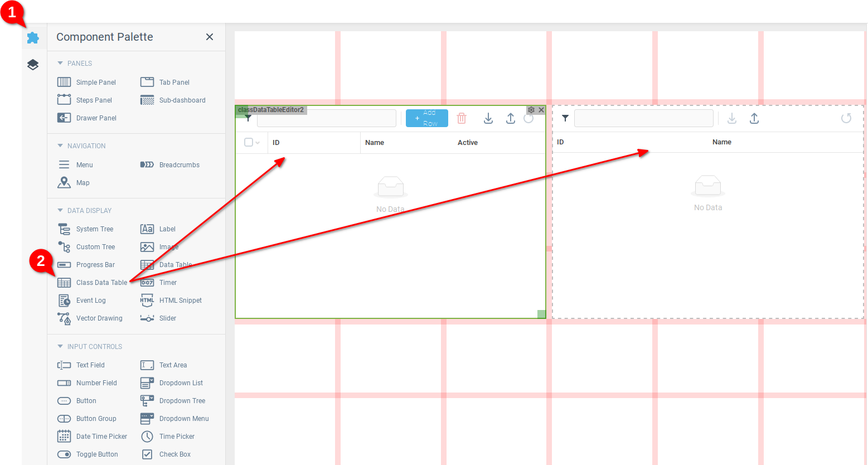This screenshot has width=868, height=465.
Task: Click the download icon in left table
Action: [x=488, y=118]
